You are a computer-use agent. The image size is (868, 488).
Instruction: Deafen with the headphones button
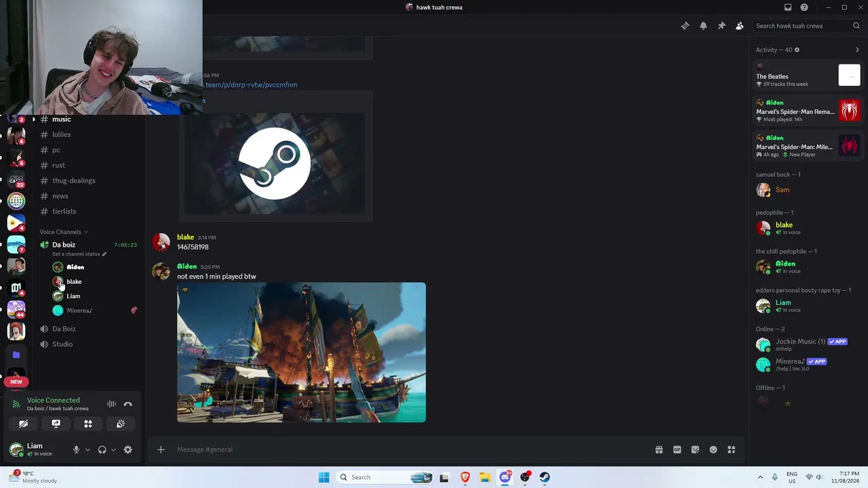[x=102, y=449]
